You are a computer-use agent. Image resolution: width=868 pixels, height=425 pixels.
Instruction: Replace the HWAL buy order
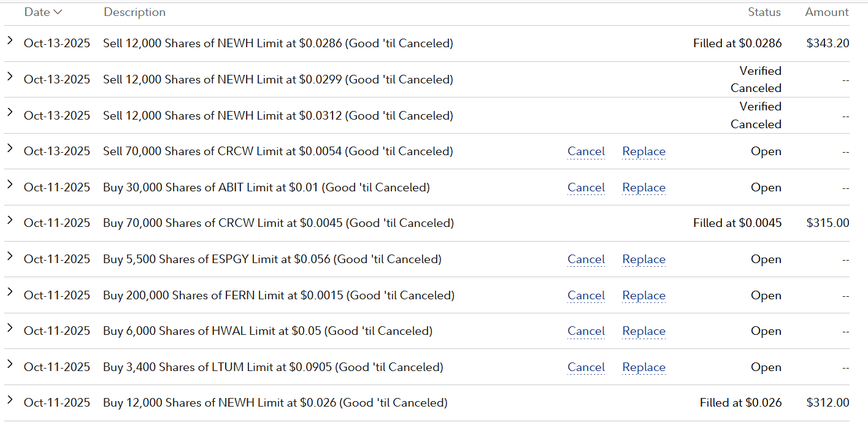point(643,331)
